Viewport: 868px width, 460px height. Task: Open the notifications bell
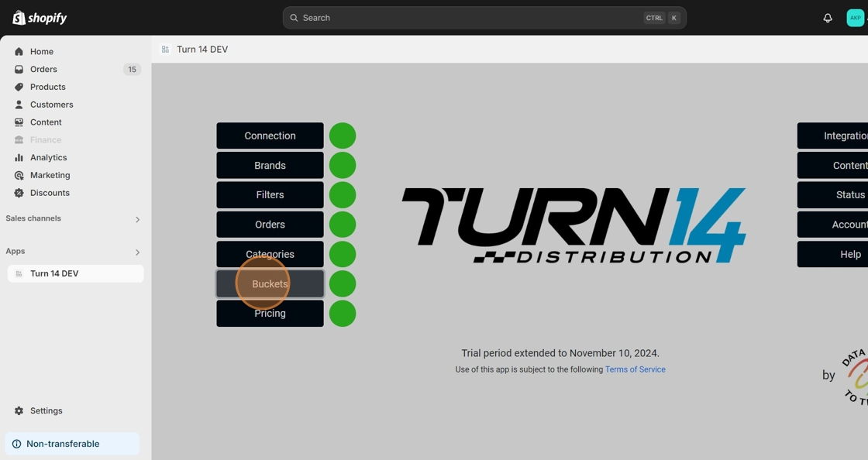(x=828, y=18)
